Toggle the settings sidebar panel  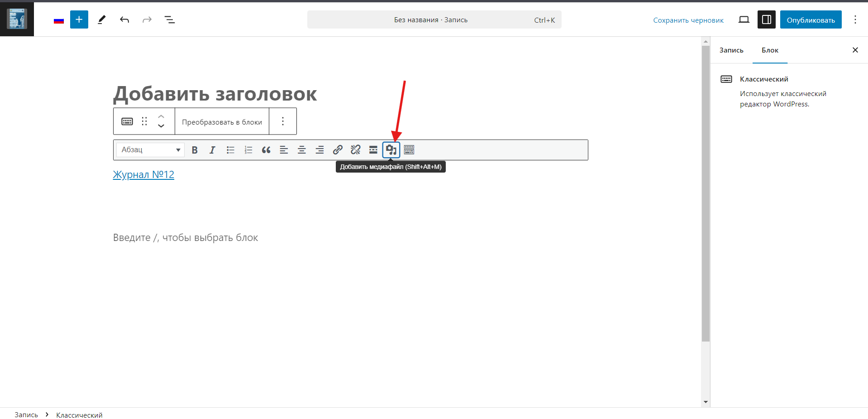coord(766,19)
